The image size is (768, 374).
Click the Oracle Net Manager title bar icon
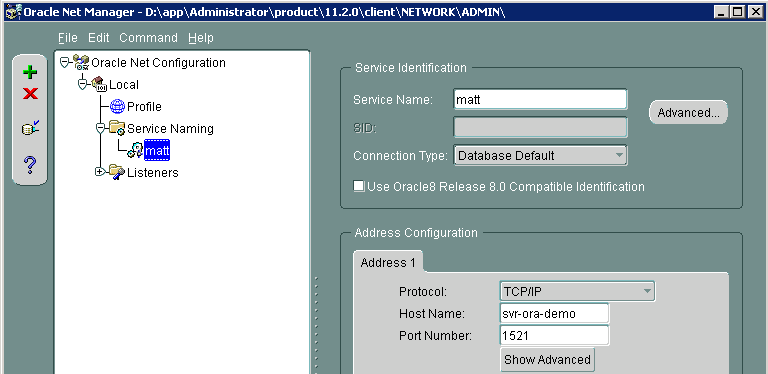point(13,12)
